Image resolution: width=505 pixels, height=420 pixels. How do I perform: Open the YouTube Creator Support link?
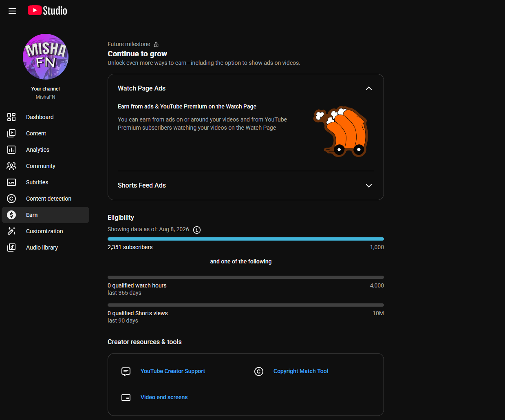click(x=173, y=371)
